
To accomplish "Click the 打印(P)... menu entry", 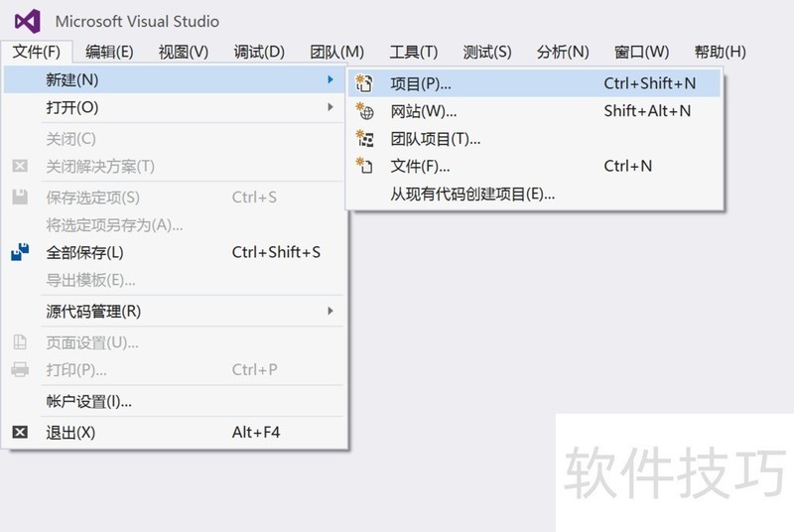I will [x=175, y=369].
